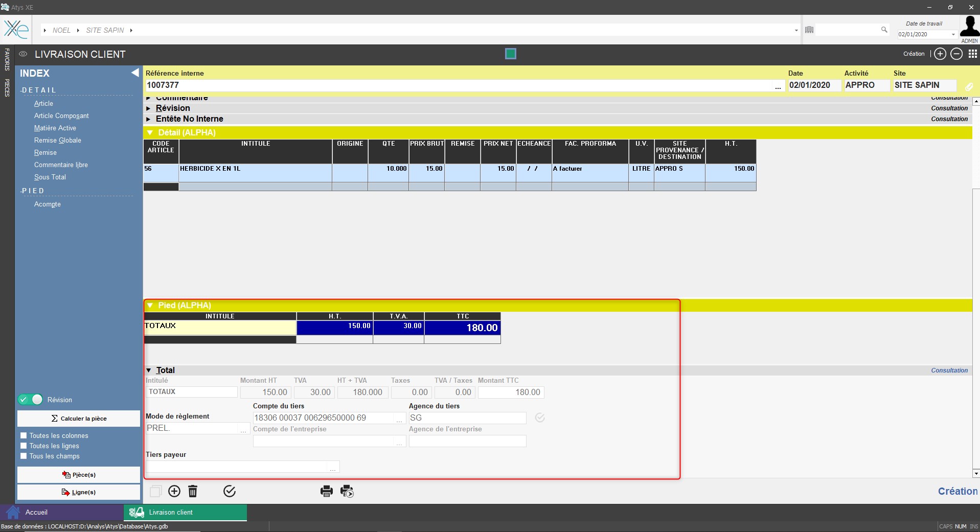Image resolution: width=980 pixels, height=532 pixels.
Task: Switch to the Accueil tab
Action: pyautogui.click(x=36, y=512)
